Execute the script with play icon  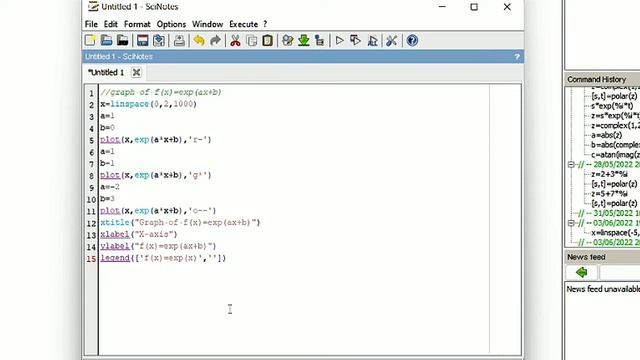339,40
